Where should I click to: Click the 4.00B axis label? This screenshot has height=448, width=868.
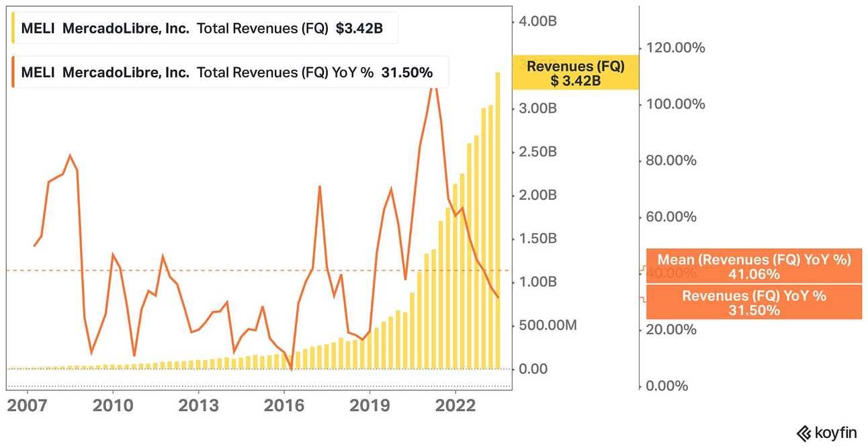tap(538, 21)
